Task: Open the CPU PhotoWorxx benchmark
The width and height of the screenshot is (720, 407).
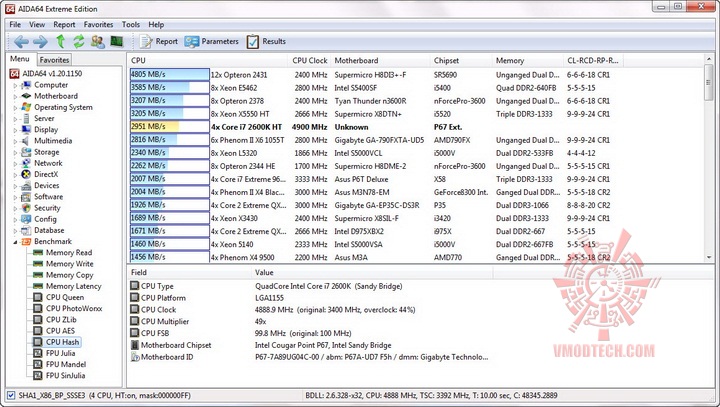Action: coord(74,309)
